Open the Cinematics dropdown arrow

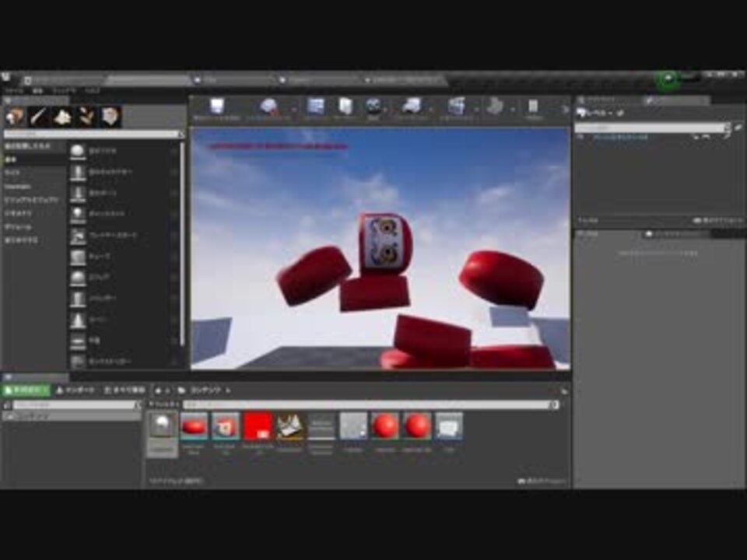[x=475, y=110]
